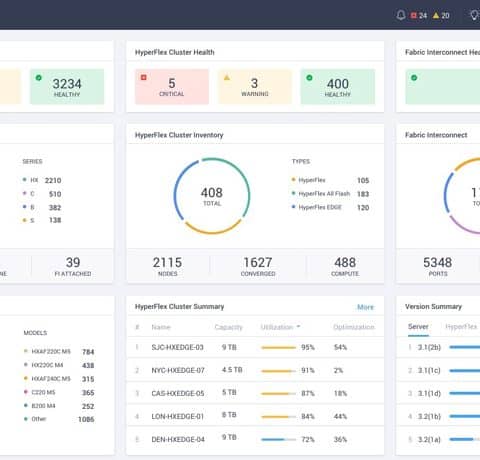Viewport: 480px width, 460px height.
Task: Open the notifications bell icon
Action: 401,15
